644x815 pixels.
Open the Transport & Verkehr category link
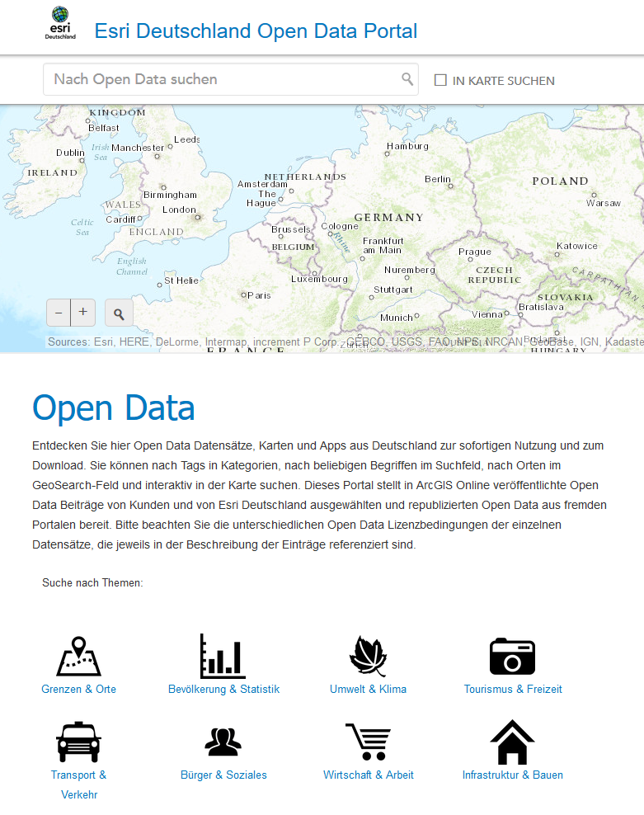click(x=78, y=784)
